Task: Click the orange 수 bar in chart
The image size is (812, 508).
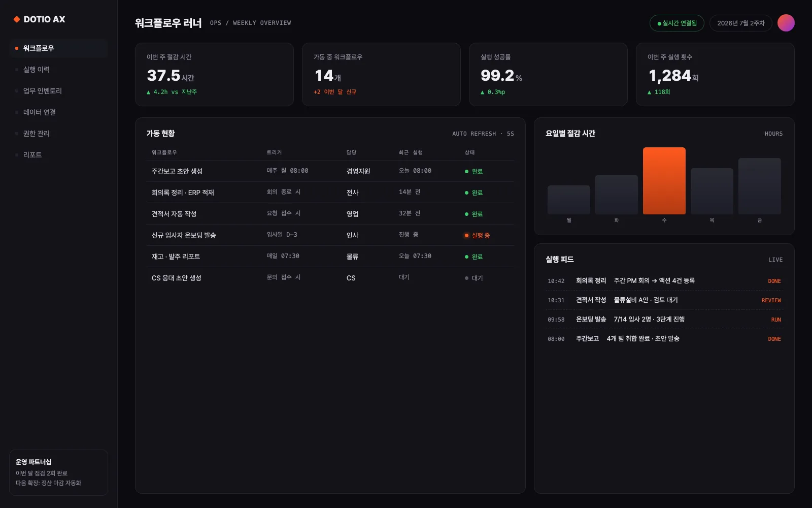Action: 664,181
